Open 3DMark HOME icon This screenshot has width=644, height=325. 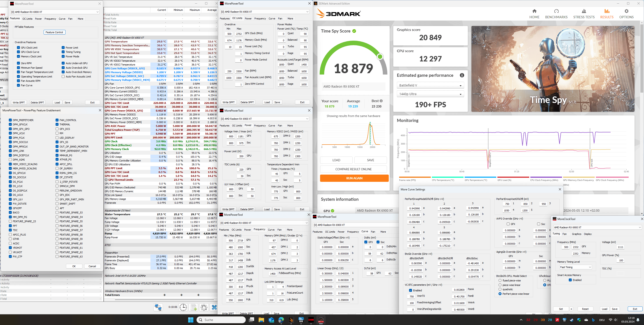pyautogui.click(x=534, y=11)
